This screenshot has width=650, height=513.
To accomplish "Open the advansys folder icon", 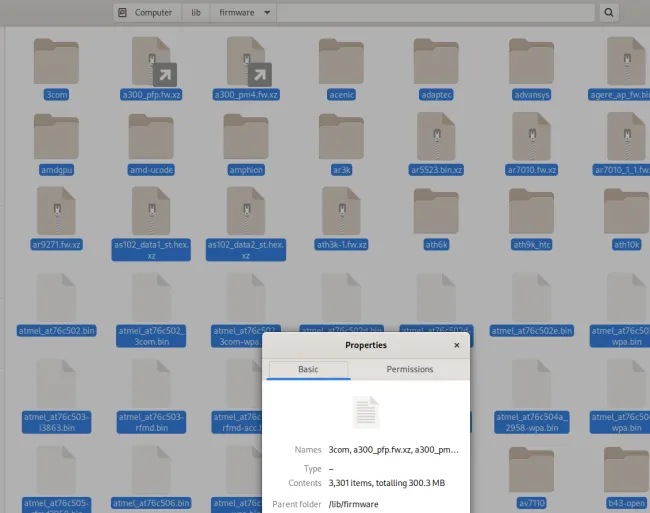I will coord(531,61).
